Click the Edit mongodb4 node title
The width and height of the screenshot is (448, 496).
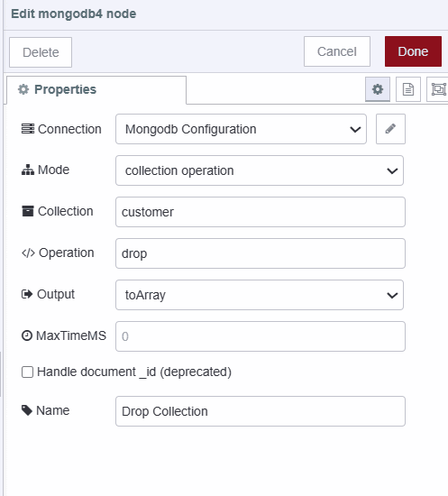(x=74, y=14)
